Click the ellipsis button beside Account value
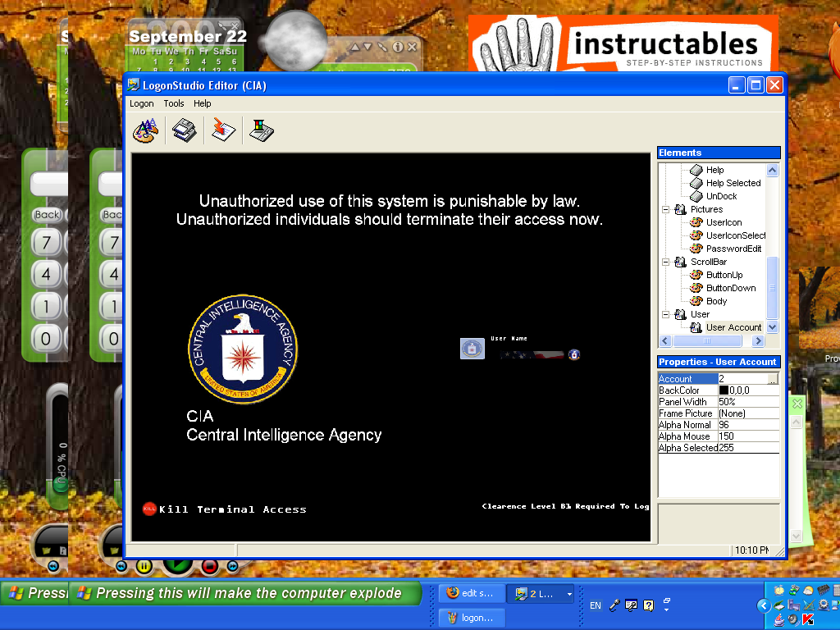Viewport: 840px width, 630px height. [x=773, y=379]
